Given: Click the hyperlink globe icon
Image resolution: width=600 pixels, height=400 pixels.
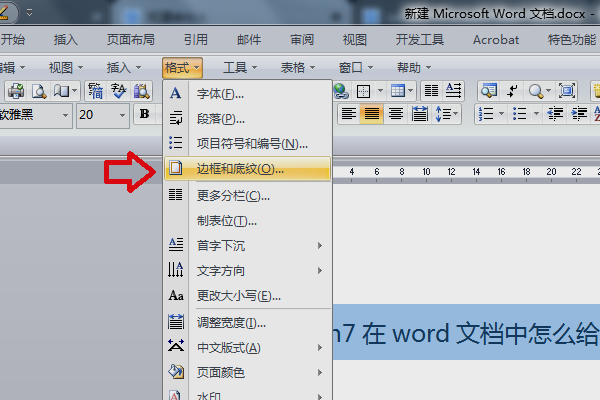Looking at the screenshot, I should tap(341, 91).
